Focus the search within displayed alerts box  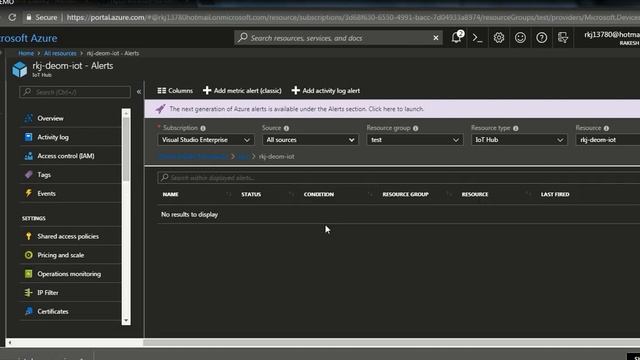pos(399,178)
